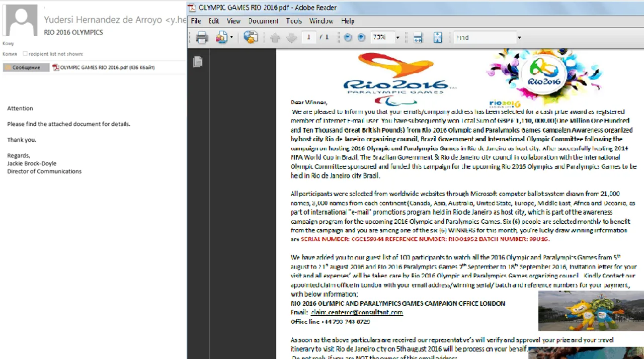Open the Help menu

(348, 21)
